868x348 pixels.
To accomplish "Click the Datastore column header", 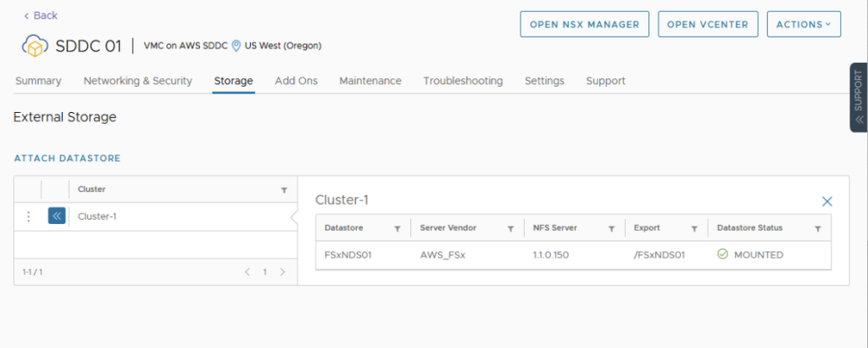I will tap(342, 227).
